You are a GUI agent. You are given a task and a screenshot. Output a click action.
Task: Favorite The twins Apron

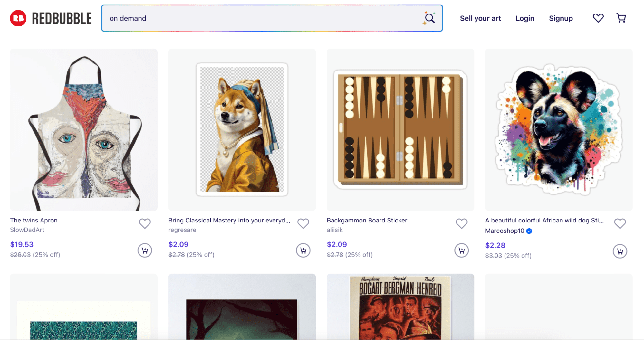pyautogui.click(x=145, y=223)
